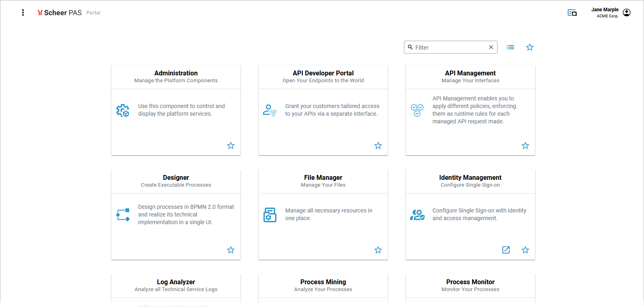Screen dimensions: 644x308
Task: Mark Administration tile as favorite
Action: pos(231,146)
